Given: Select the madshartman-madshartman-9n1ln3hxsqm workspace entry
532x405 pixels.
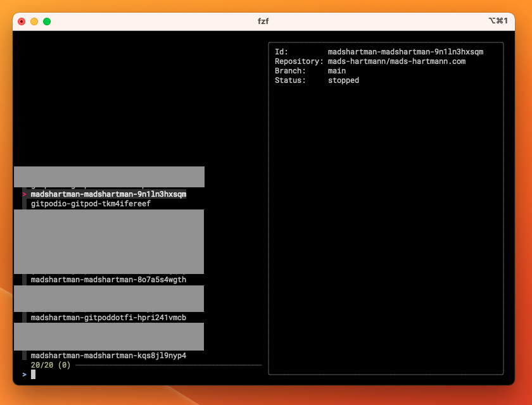Looking at the screenshot, I should click(x=108, y=194).
